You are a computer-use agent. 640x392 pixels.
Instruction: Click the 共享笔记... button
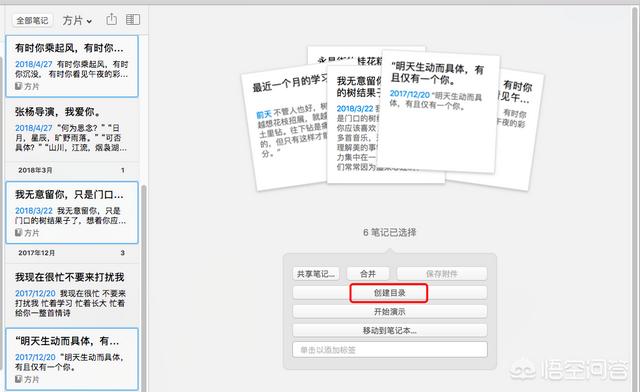[x=316, y=274]
